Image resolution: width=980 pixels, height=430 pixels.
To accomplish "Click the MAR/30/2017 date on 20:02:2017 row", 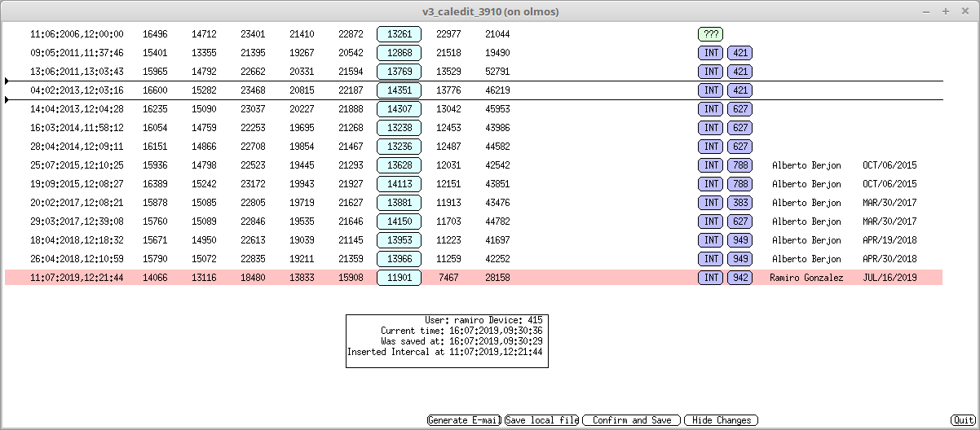I will click(x=890, y=203).
